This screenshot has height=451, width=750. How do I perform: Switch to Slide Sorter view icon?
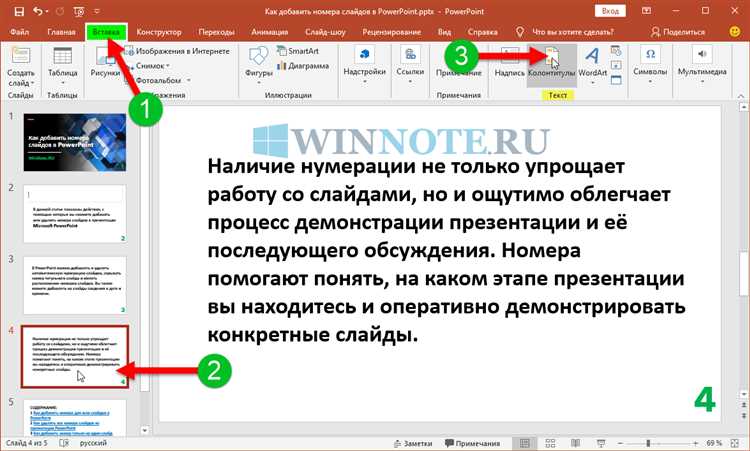point(551,443)
